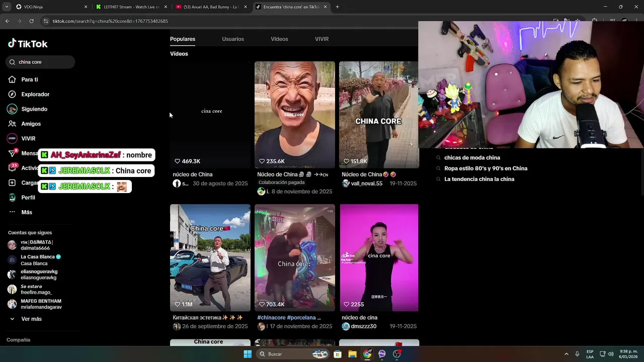Search 'chicas de moda china' suggestion
Image resolution: width=644 pixels, height=362 pixels.
coord(472,158)
